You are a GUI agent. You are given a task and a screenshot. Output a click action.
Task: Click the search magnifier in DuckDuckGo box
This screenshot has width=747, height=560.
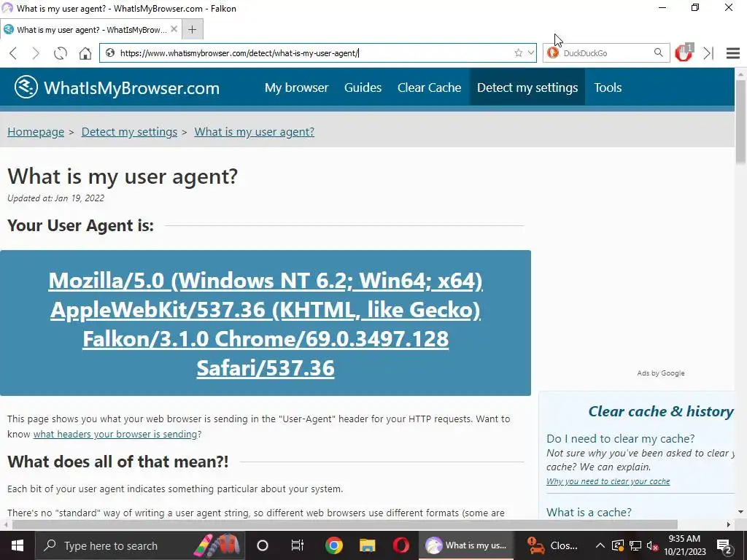click(659, 52)
